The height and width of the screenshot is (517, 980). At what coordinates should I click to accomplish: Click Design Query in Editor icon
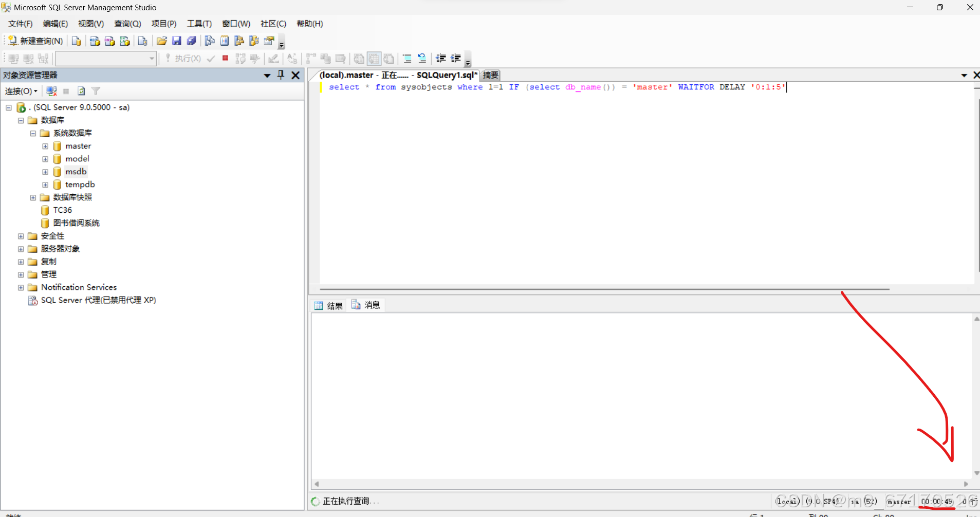(x=273, y=59)
